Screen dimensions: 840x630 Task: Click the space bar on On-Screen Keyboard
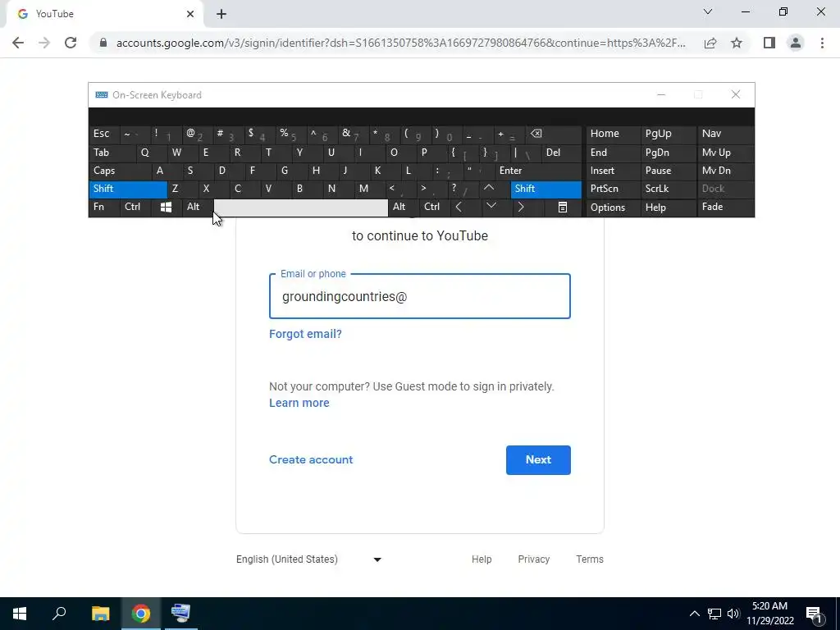pos(300,208)
